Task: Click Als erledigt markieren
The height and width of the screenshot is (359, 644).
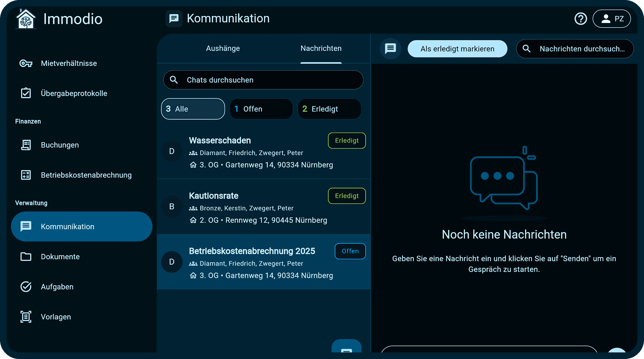Action: coord(457,49)
